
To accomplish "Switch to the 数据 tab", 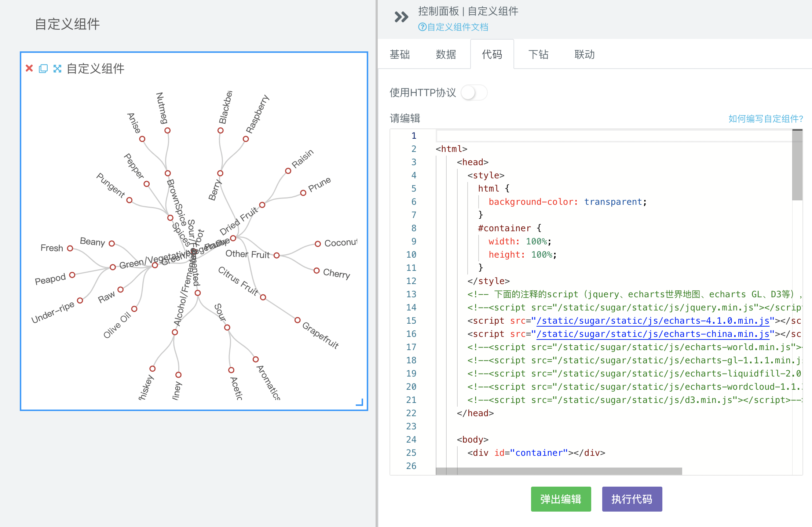I will coord(446,54).
